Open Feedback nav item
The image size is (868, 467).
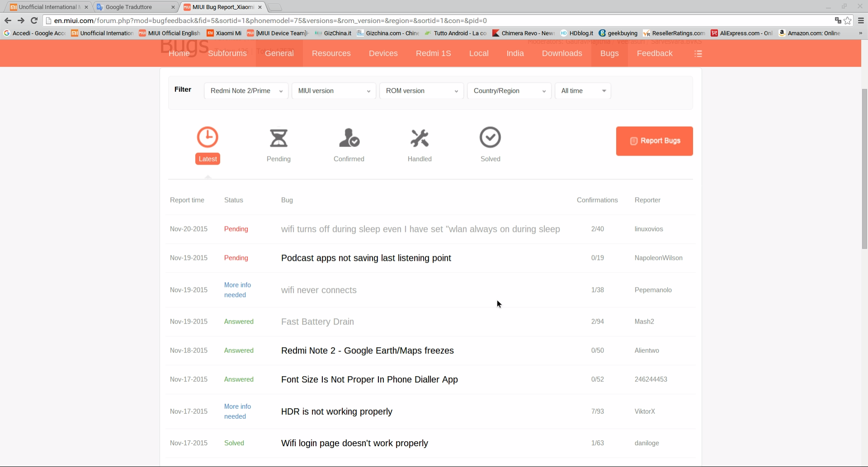(655, 53)
